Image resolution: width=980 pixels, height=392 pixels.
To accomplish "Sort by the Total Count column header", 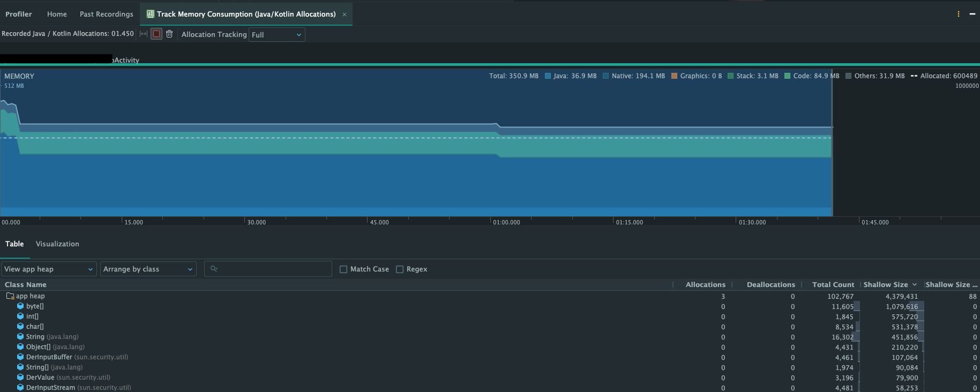I will pos(833,284).
